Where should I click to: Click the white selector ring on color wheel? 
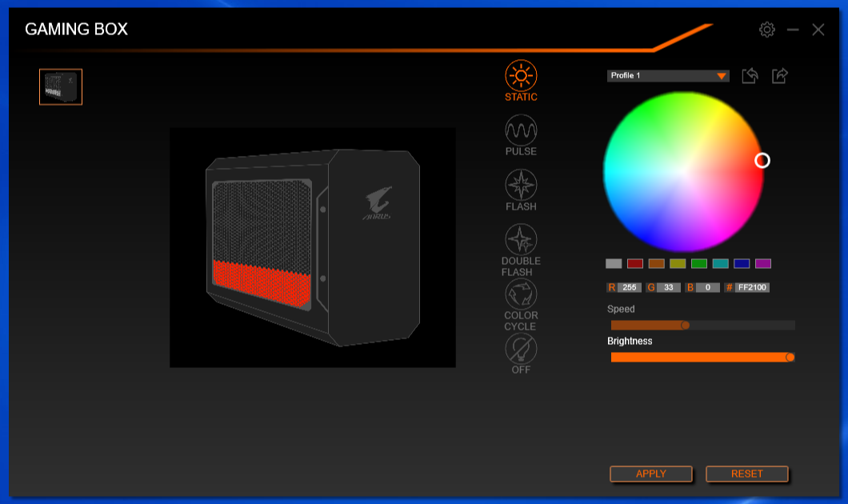(x=762, y=161)
